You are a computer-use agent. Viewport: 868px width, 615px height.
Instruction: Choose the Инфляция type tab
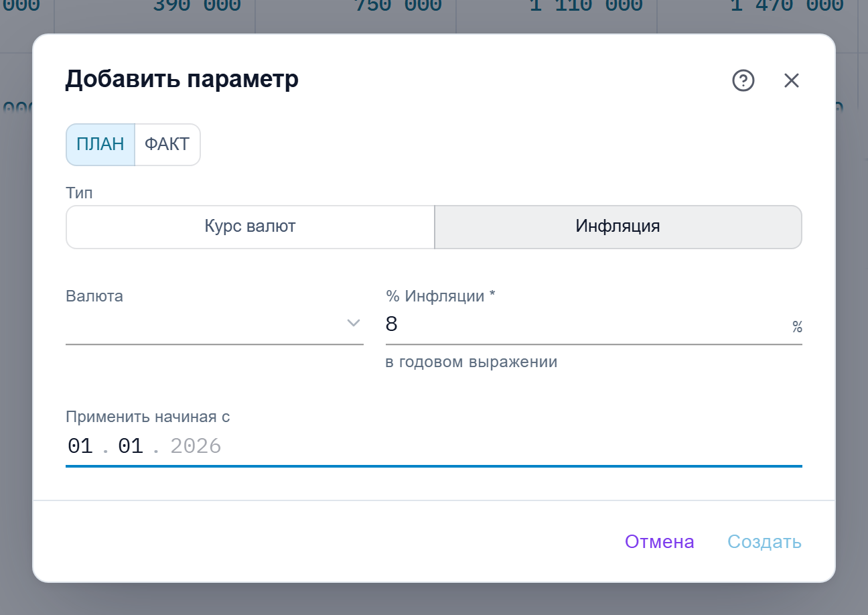point(618,226)
